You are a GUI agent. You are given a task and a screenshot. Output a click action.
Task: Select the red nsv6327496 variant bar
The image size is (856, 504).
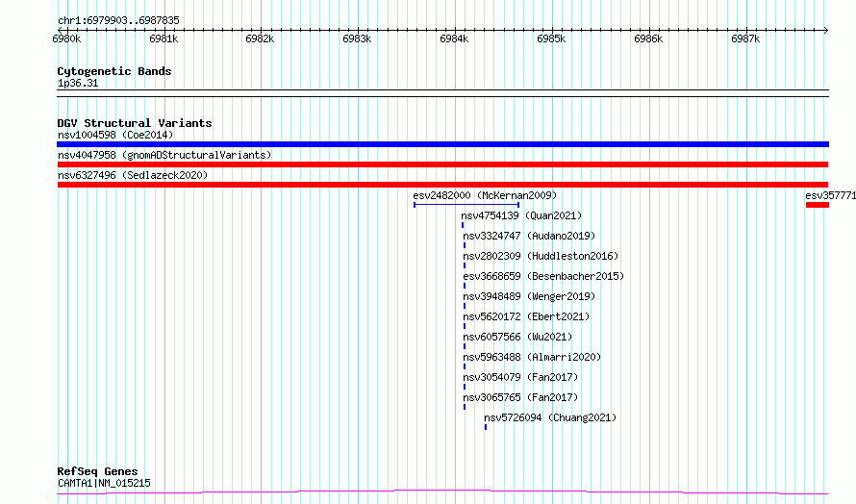[442, 185]
